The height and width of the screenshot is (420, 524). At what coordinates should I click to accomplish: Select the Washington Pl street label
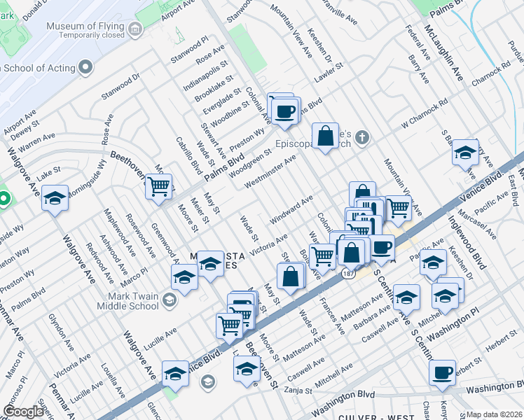pyautogui.click(x=453, y=325)
